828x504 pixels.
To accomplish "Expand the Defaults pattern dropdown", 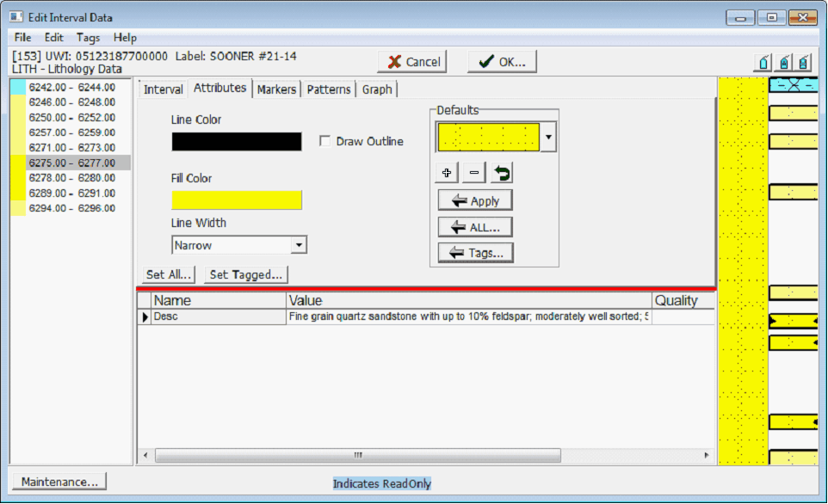I will click(x=549, y=137).
